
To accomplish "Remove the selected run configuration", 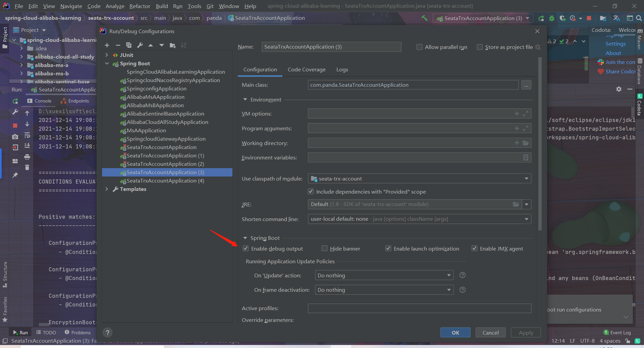I will pos(118,45).
